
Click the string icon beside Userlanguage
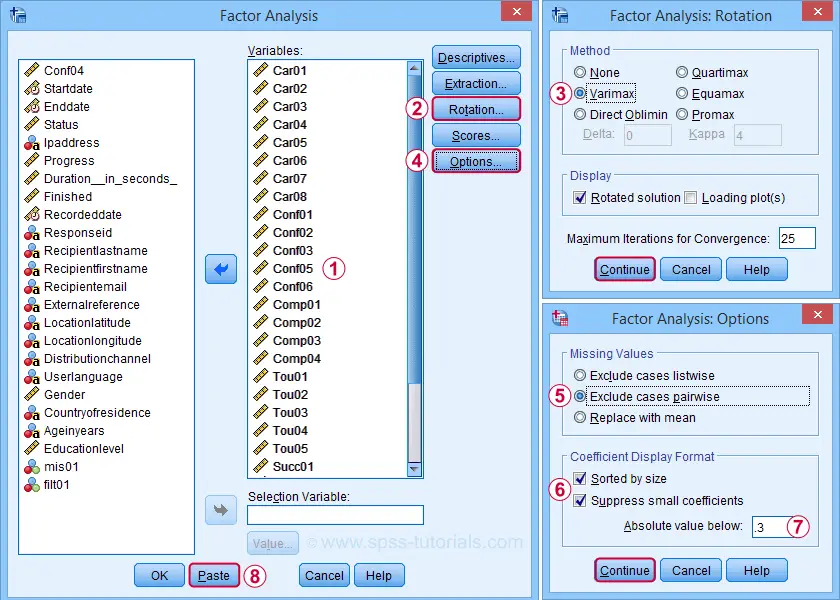[32, 377]
